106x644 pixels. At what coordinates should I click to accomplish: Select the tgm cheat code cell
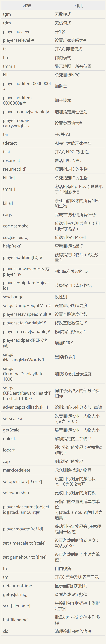tap(27, 14)
